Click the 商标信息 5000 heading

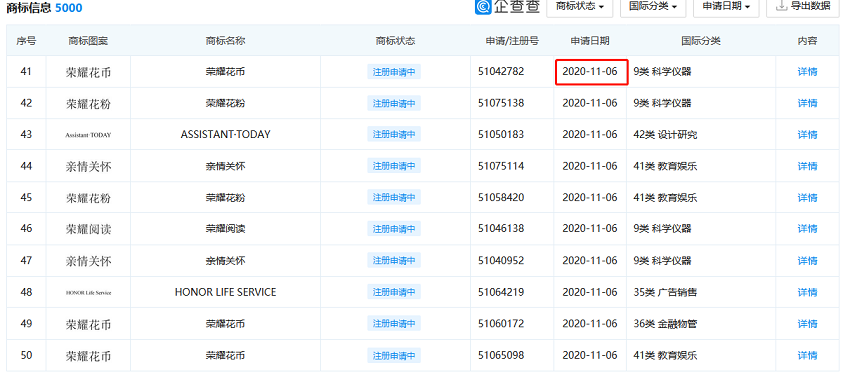pyautogui.click(x=44, y=8)
